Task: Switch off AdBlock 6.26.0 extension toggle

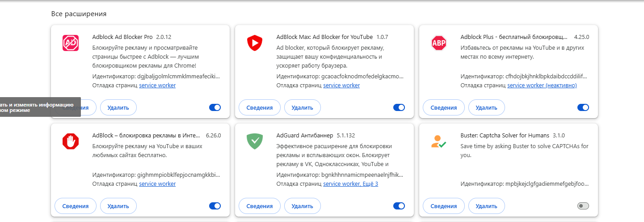Action: tap(215, 206)
